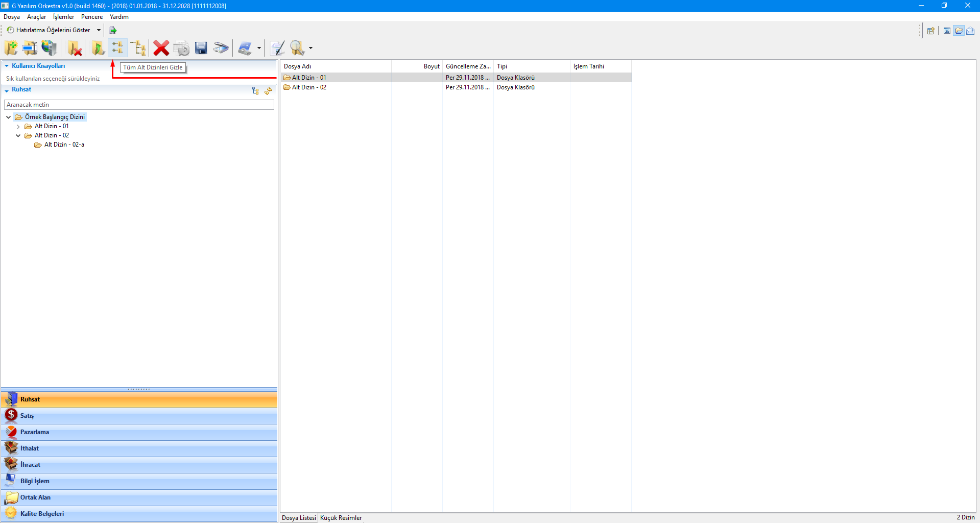The image size is (980, 523).
Task: Expand Alt Dizin - 01 in tree
Action: (18, 127)
